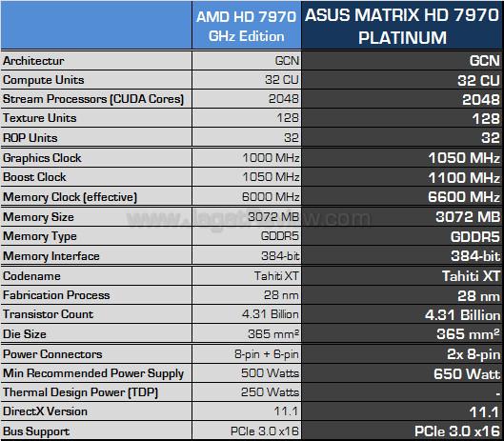Click ASUS column GCN value
This screenshot has height=441, width=504.
pyautogui.click(x=485, y=61)
